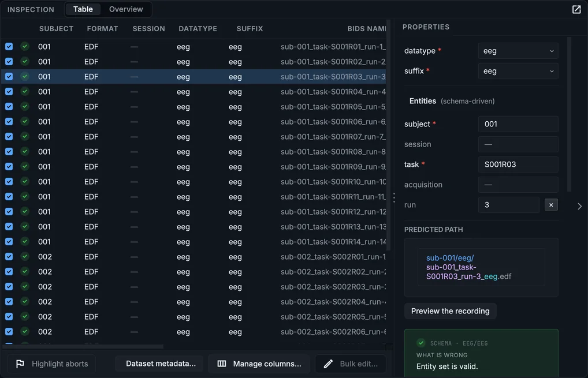The width and height of the screenshot is (588, 378).
Task: Click the table's vertical scrollbar
Action: coord(389,135)
